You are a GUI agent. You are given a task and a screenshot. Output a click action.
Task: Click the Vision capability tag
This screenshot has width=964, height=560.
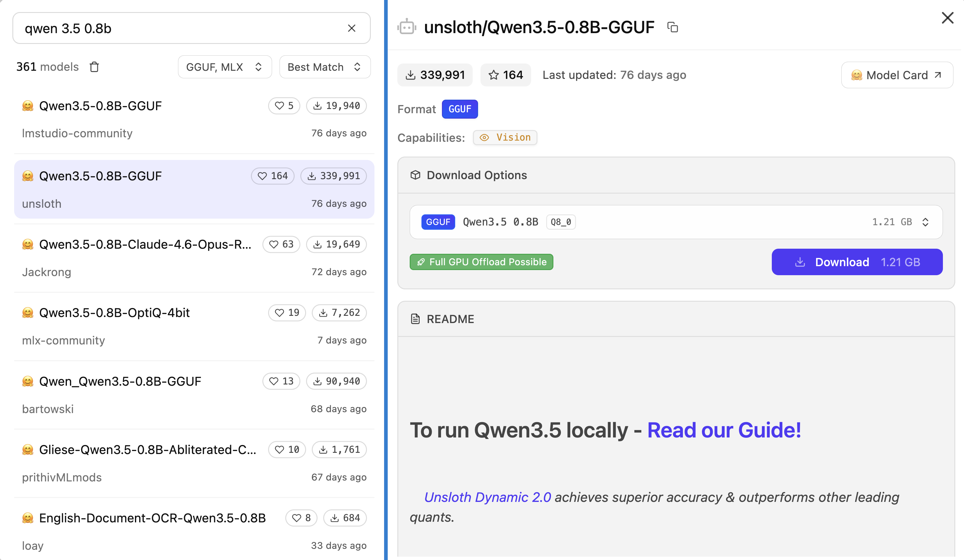(505, 138)
